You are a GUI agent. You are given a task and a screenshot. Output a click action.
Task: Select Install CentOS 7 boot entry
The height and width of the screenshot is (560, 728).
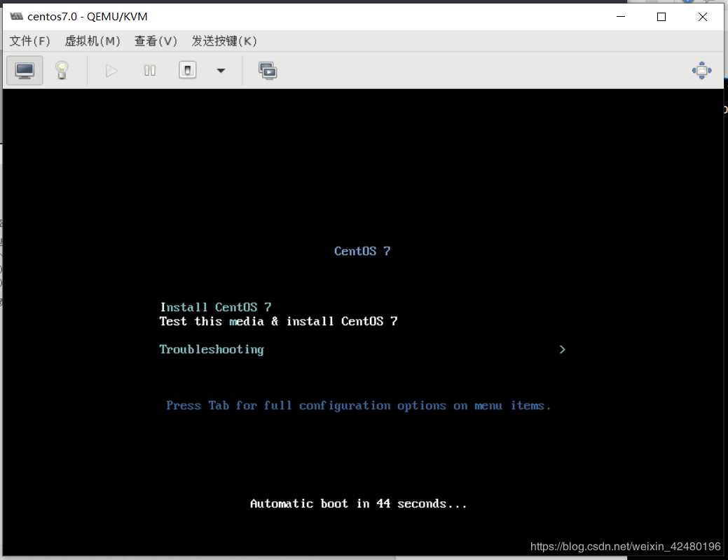coord(215,308)
